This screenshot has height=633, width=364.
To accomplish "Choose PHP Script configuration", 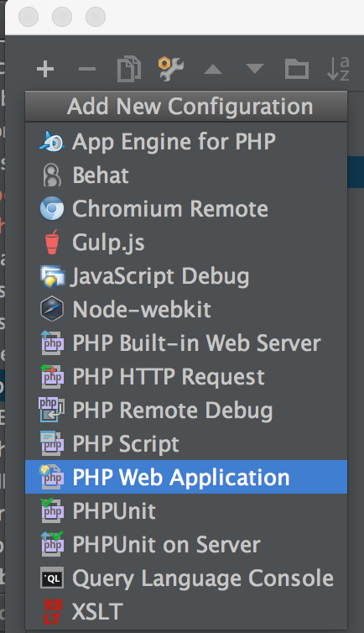I will 186,443.
